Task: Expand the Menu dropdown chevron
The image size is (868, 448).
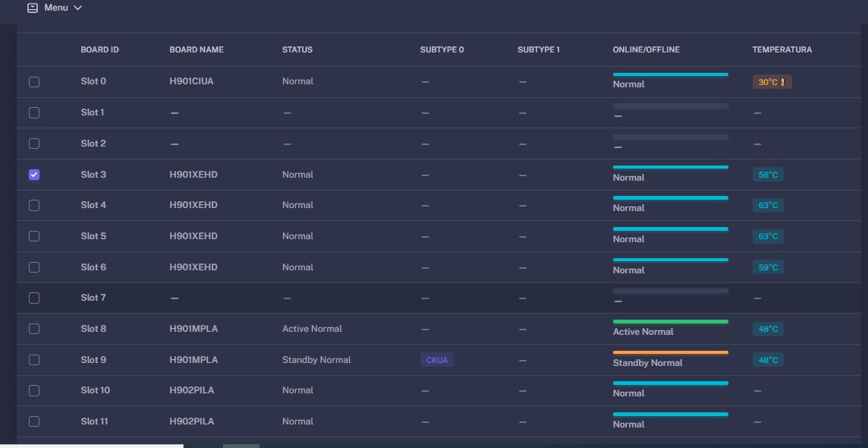Action: (77, 8)
